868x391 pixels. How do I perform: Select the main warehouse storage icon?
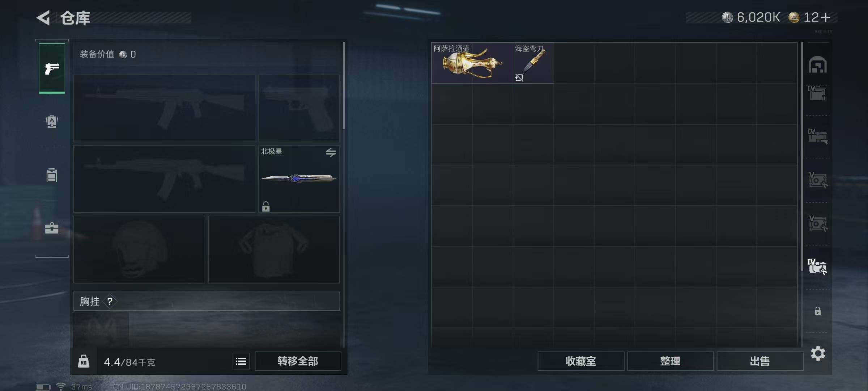pos(818,65)
